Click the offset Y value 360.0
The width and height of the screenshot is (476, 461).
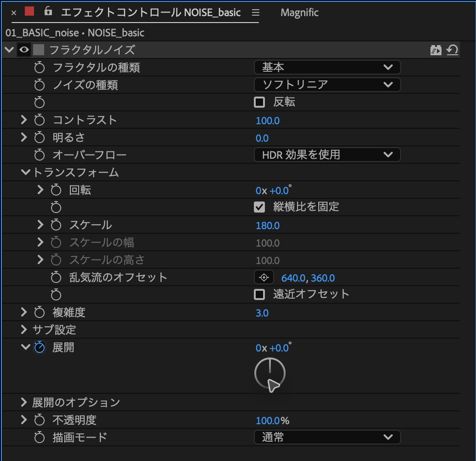pos(323,278)
